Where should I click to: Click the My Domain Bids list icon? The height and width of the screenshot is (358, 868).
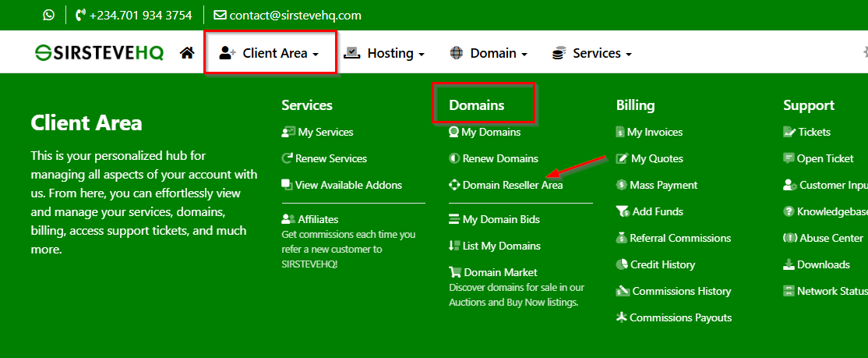(x=454, y=219)
